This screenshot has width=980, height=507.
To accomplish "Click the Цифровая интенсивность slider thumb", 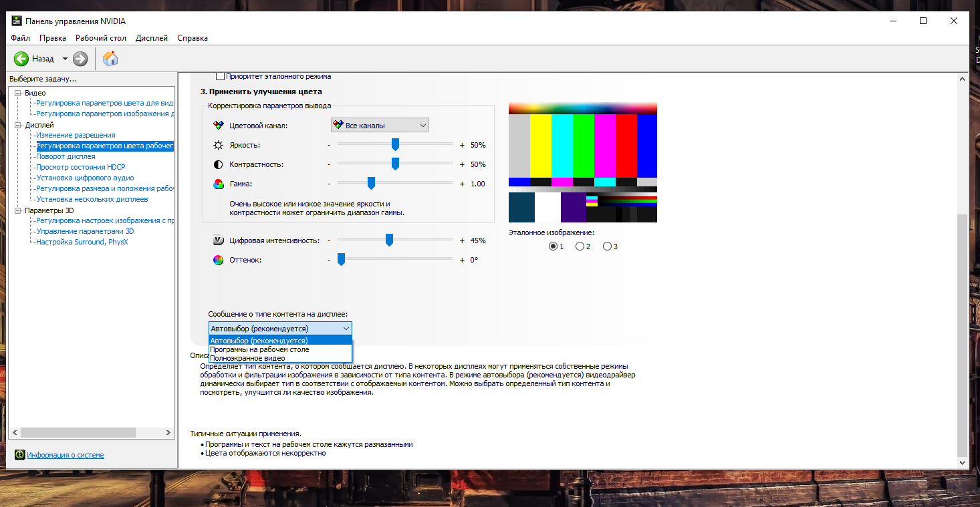I will click(x=389, y=240).
